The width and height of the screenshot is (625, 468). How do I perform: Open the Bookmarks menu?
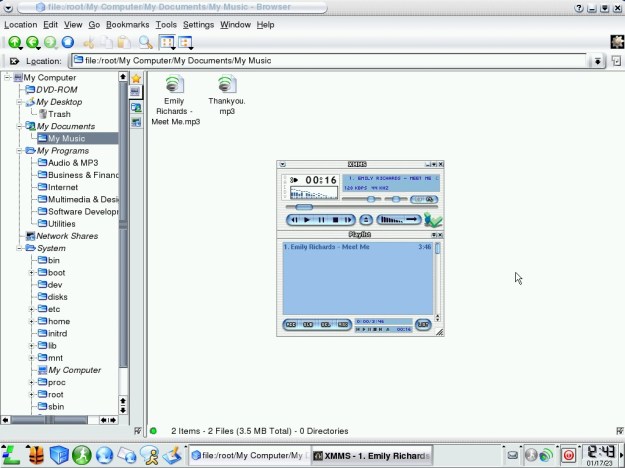click(x=127, y=24)
